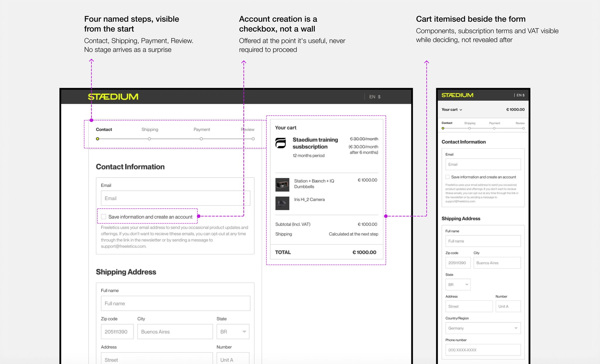Viewport: 600px width, 364px height.
Task: Click the Staedium subscription logo icon in cart
Action: tap(280, 143)
